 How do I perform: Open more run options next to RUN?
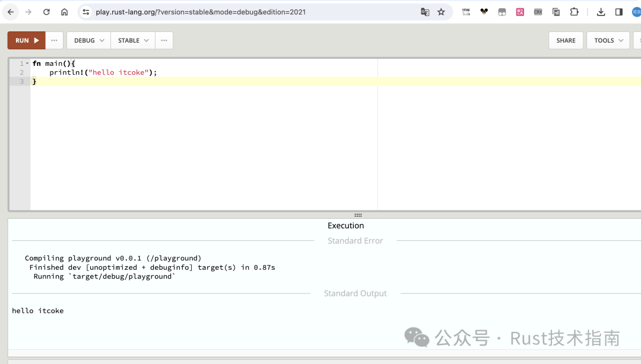pos(54,40)
